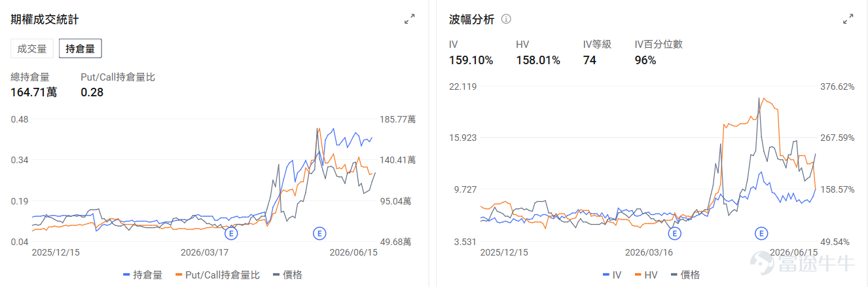Click the 267.59% axis label
Viewport: 868px width, 287px height.
[837, 138]
